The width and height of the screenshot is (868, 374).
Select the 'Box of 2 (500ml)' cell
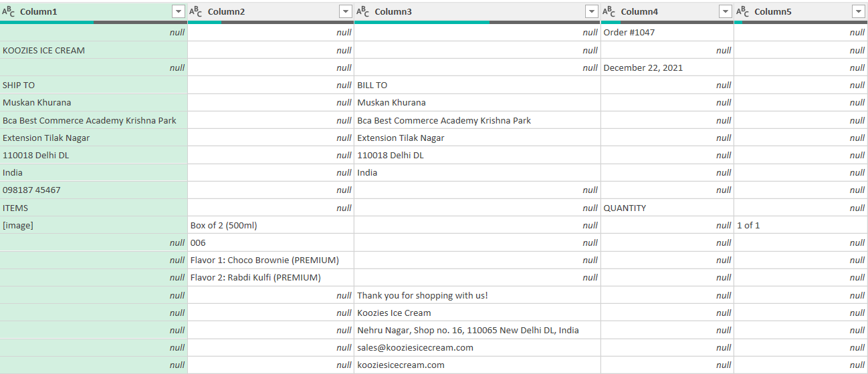[271, 225]
